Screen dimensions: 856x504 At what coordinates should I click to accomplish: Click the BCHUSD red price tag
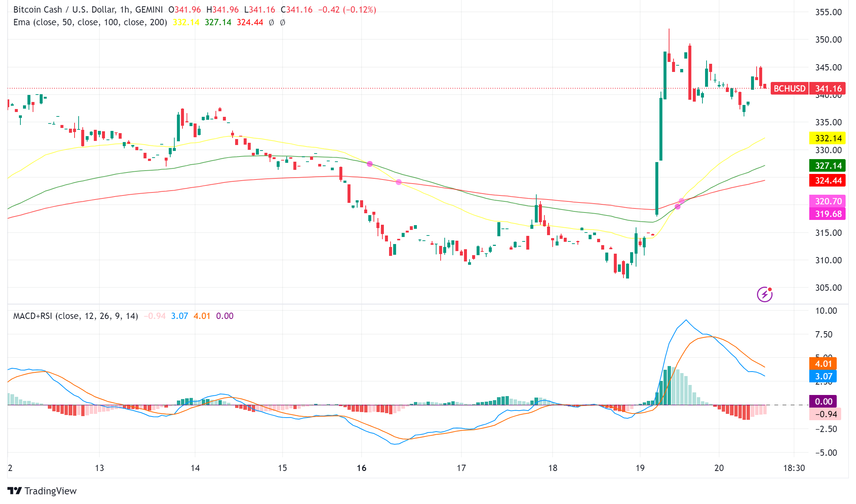click(x=789, y=89)
